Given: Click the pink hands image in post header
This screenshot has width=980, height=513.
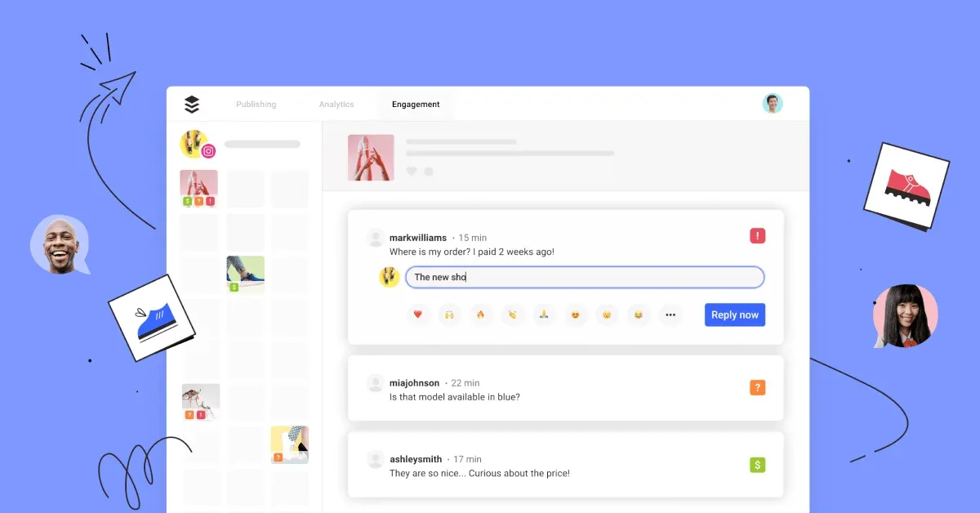Looking at the screenshot, I should click(371, 157).
